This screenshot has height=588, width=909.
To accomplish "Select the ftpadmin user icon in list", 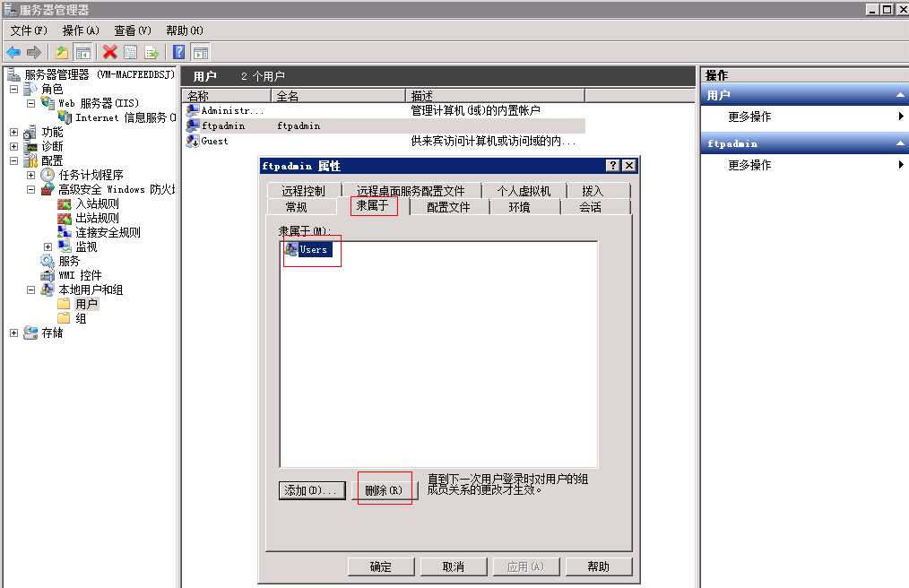I will 193,125.
